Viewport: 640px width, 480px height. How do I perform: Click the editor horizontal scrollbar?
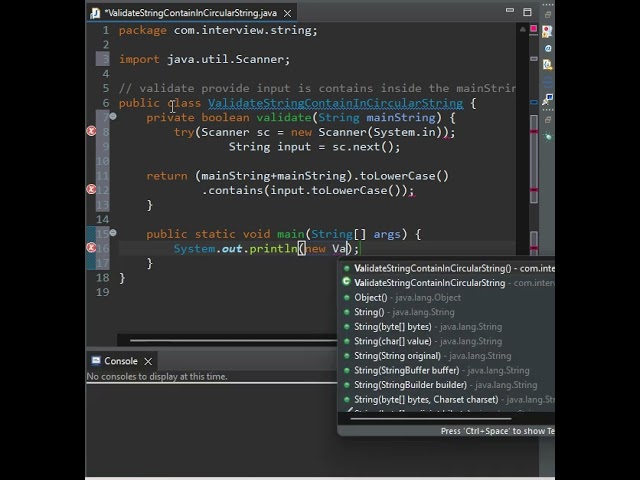(x=233, y=340)
